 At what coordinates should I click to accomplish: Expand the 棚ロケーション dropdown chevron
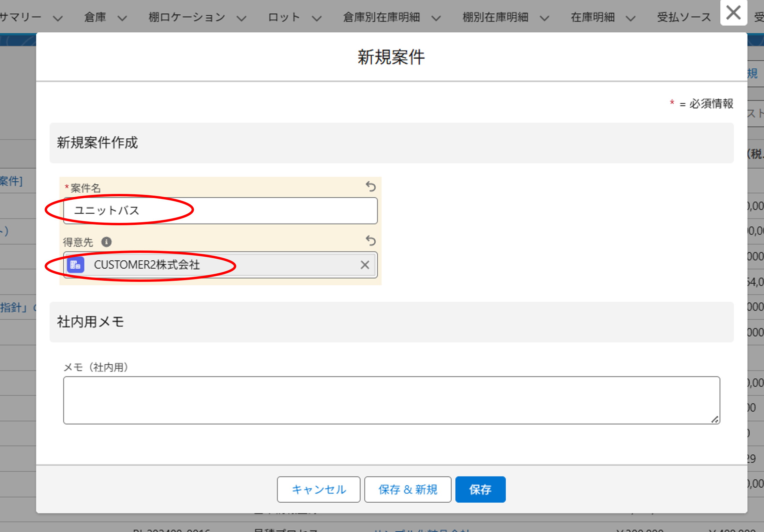point(241,18)
